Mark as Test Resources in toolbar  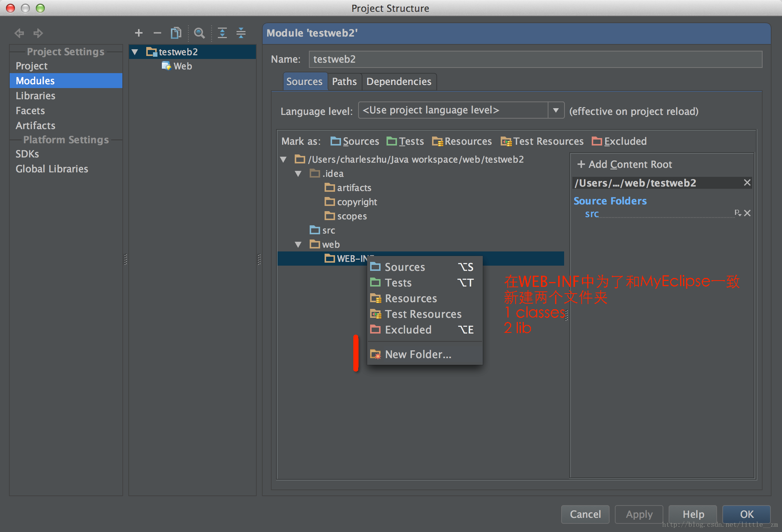tap(542, 141)
